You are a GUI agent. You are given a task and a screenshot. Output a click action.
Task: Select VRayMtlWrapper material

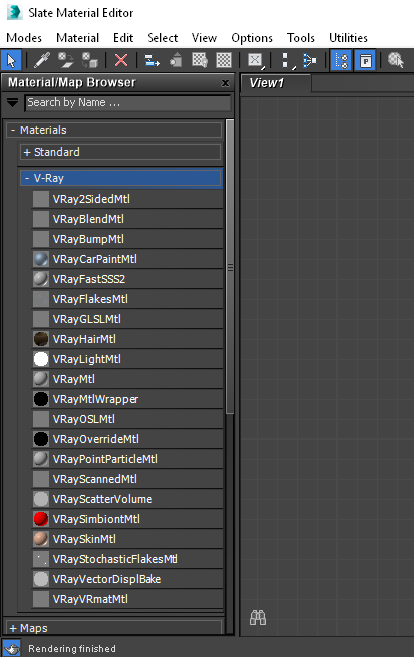127,399
